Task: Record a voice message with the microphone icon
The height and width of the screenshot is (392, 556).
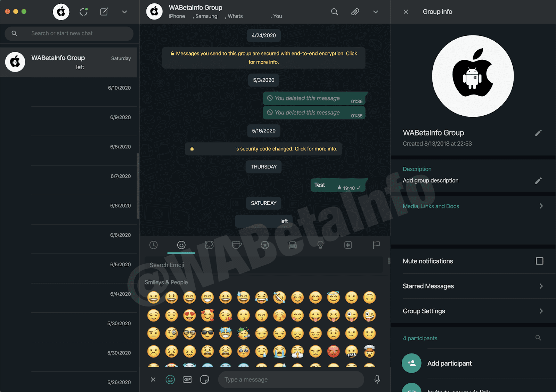Action: (x=377, y=379)
